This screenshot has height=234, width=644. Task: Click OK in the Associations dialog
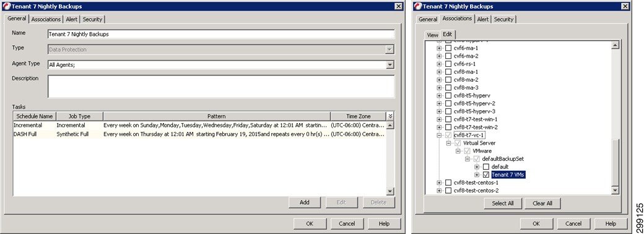coord(536,223)
